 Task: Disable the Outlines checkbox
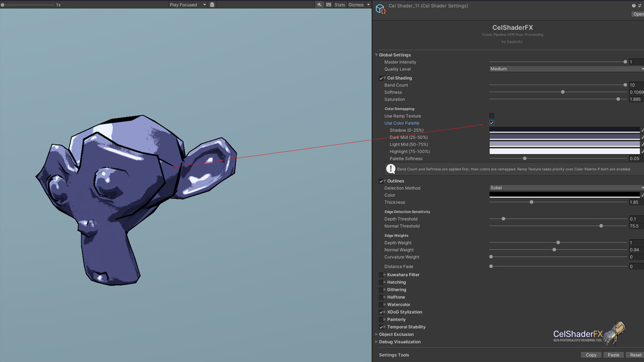point(381,181)
